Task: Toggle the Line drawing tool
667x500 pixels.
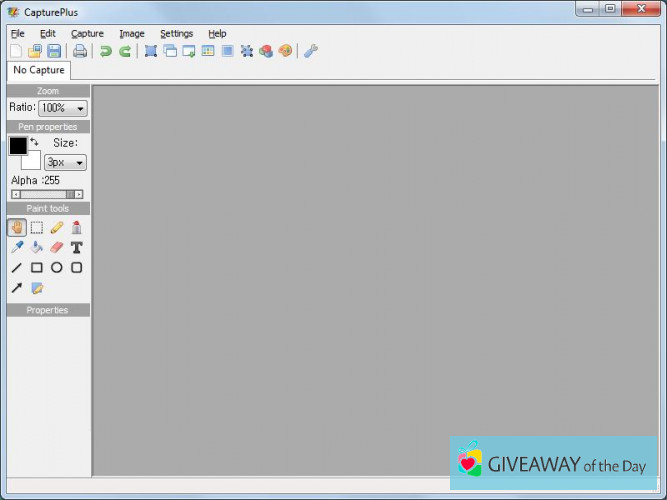Action: pyautogui.click(x=17, y=268)
